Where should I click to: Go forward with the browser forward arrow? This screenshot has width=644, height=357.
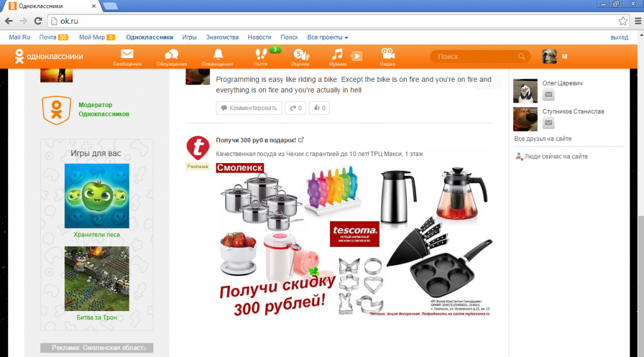pyautogui.click(x=23, y=21)
